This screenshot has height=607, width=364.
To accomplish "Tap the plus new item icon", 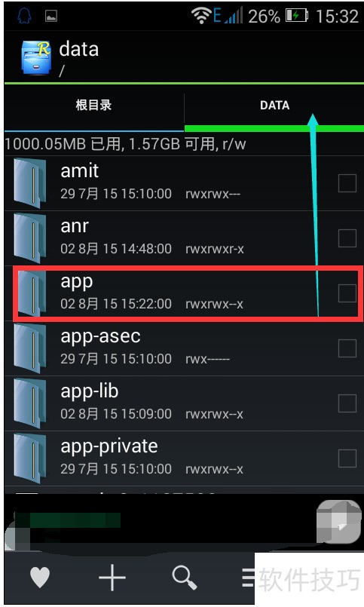I will pyautogui.click(x=112, y=577).
